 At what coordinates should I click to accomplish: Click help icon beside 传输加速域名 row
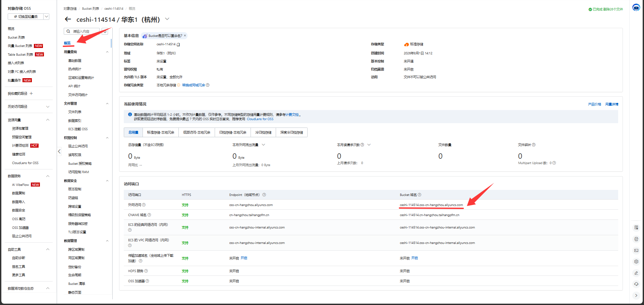pyautogui.click(x=141, y=261)
